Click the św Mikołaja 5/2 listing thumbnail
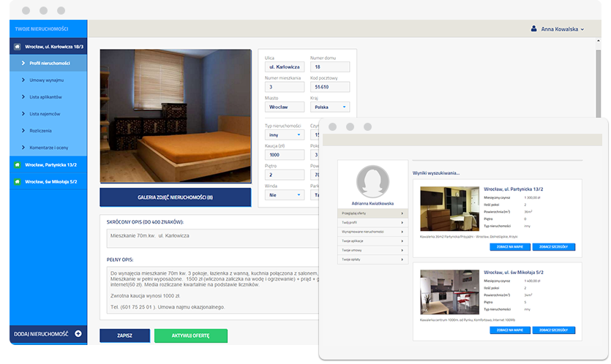This screenshot has width=611, height=364. pos(450,292)
